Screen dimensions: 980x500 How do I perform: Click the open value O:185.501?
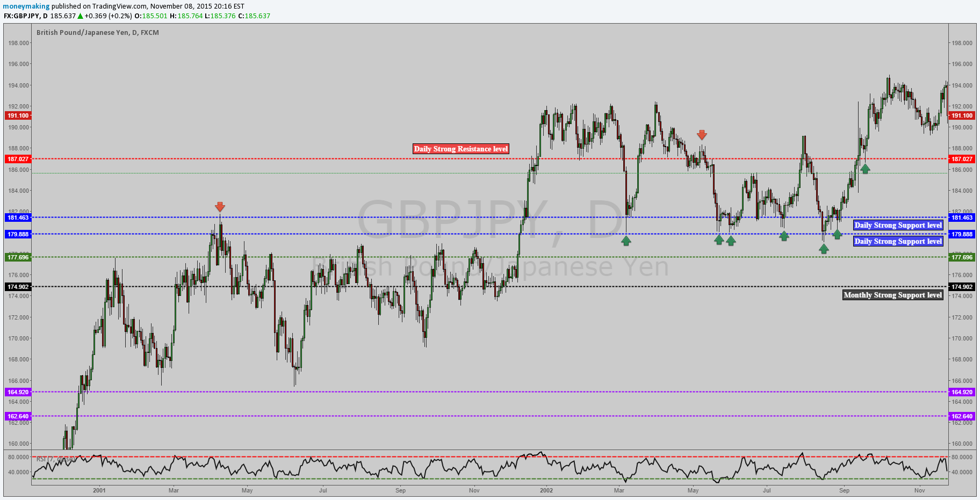point(150,16)
